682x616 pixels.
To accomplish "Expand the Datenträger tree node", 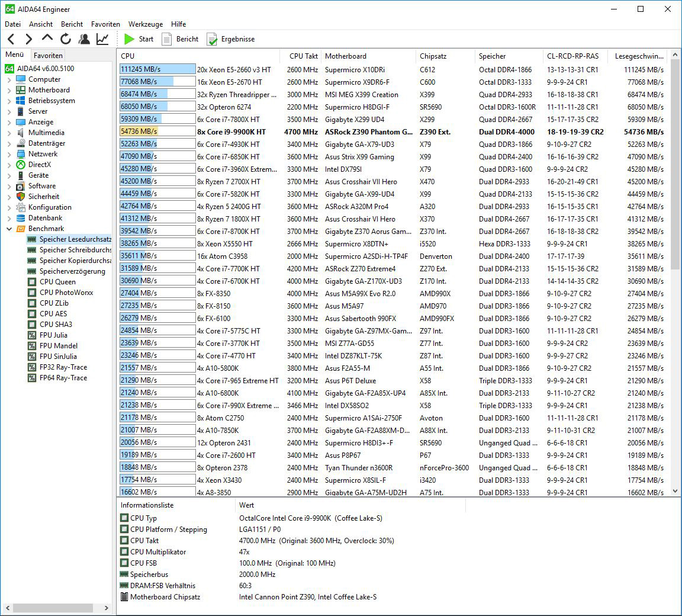I will click(x=9, y=143).
